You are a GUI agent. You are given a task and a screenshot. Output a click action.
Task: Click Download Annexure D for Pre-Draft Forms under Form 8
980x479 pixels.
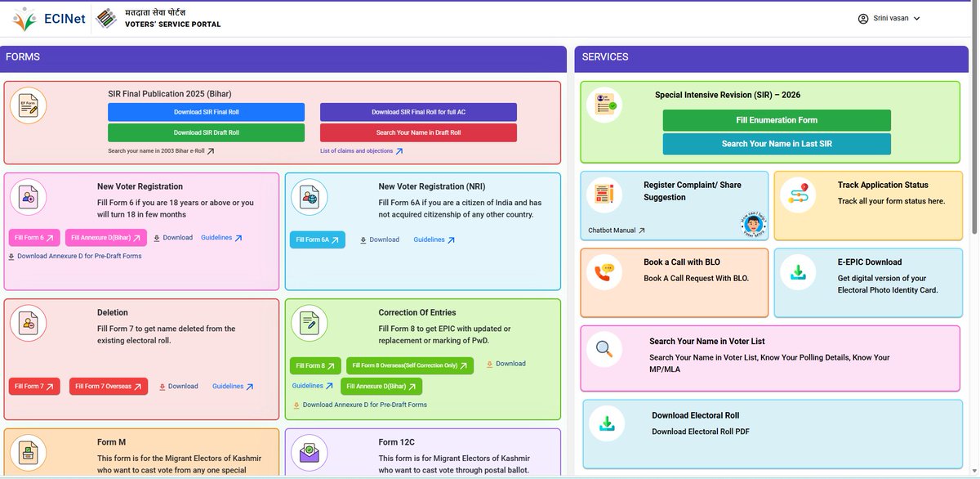360,405
